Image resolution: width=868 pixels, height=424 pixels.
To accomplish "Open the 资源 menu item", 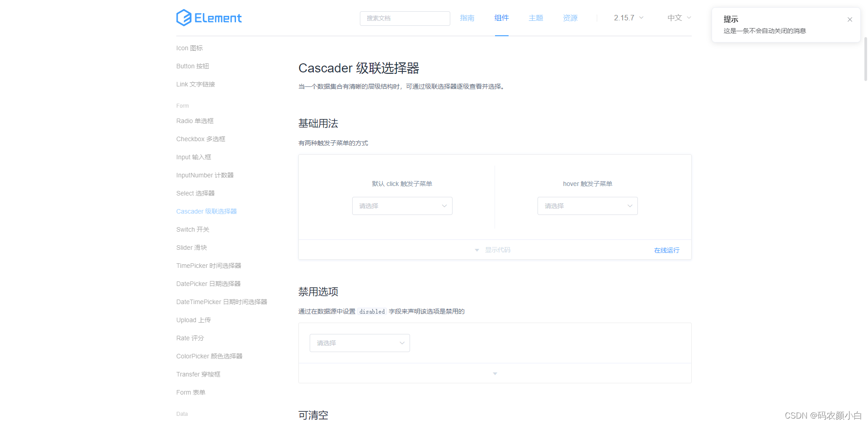I will click(570, 18).
